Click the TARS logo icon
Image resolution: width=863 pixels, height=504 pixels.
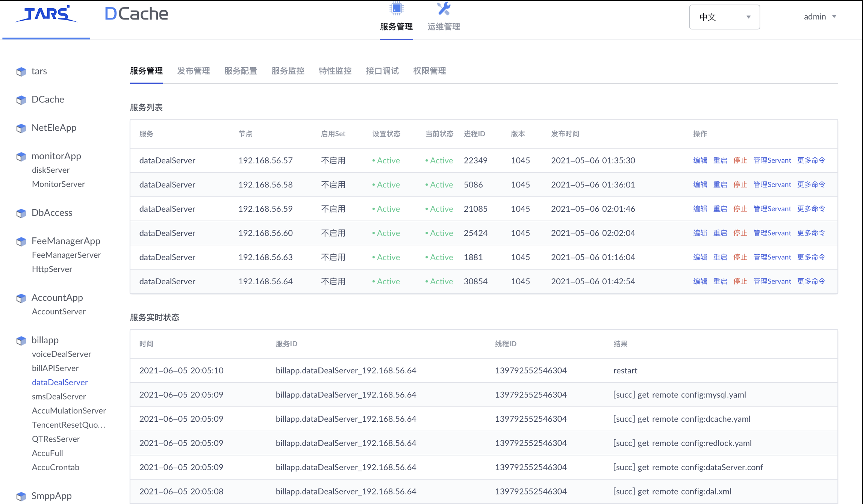46,15
